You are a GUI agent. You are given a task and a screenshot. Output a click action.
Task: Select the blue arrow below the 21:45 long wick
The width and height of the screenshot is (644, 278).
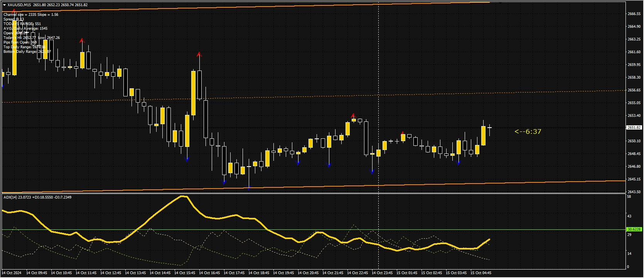(x=329, y=165)
